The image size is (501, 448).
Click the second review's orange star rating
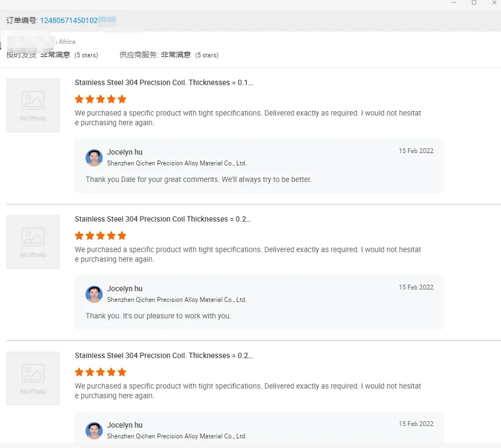pyautogui.click(x=100, y=236)
